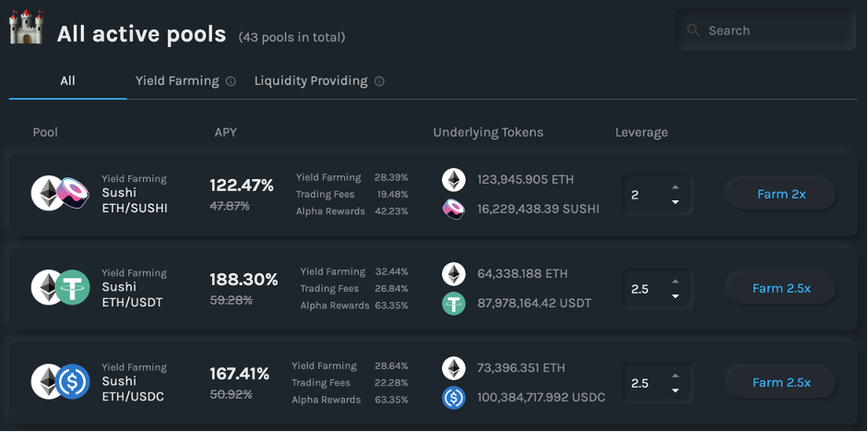Screen dimensions: 868x432
Task: Click the Yield Farming 32.44% entry
Action: click(x=354, y=272)
